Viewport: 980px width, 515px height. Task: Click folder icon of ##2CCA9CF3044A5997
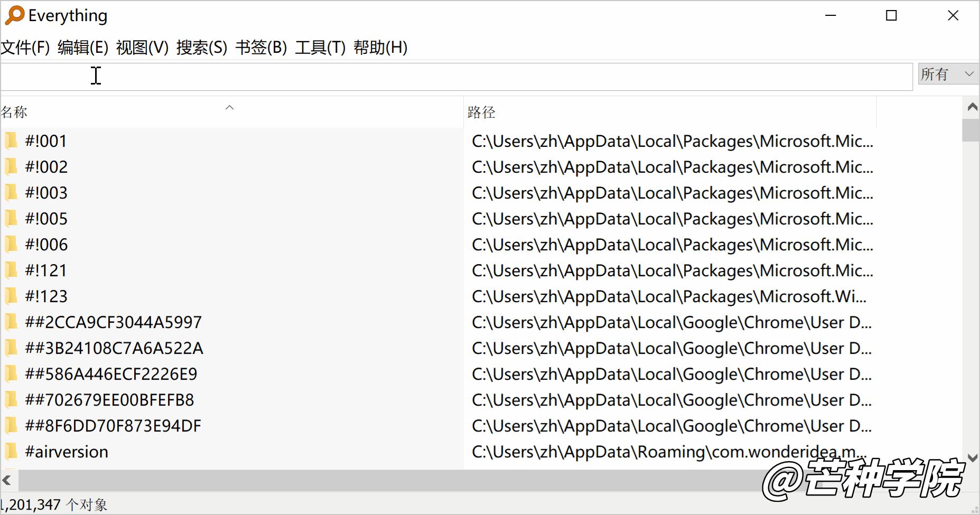point(11,322)
